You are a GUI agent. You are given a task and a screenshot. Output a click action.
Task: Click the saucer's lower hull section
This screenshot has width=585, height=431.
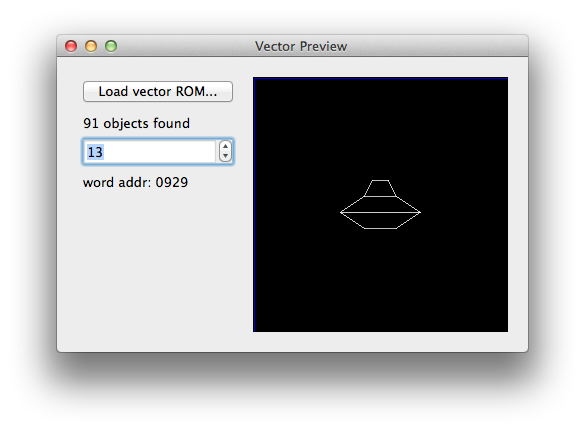click(380, 221)
